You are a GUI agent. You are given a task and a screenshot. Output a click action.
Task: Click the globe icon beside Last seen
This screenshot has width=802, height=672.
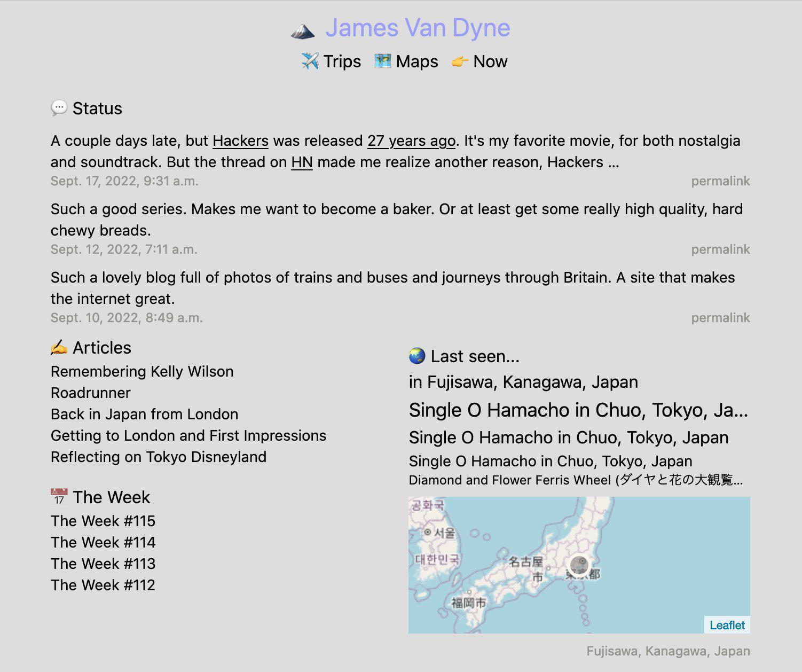tap(416, 356)
